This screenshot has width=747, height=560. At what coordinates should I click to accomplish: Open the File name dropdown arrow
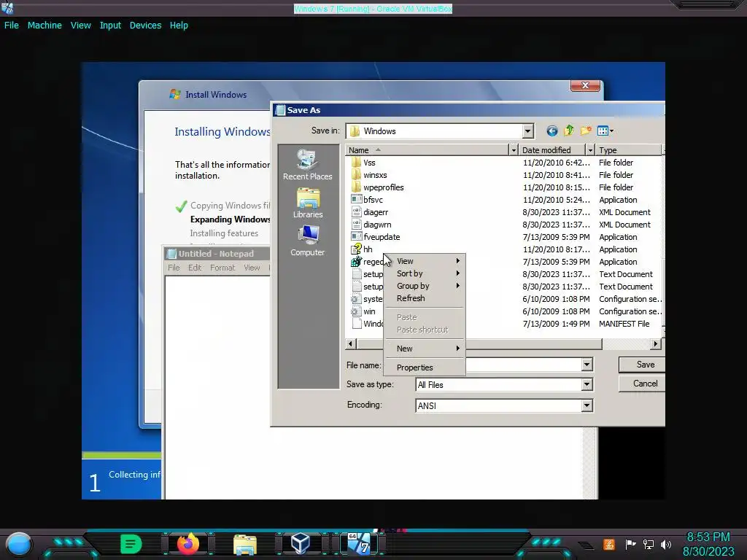[587, 365]
